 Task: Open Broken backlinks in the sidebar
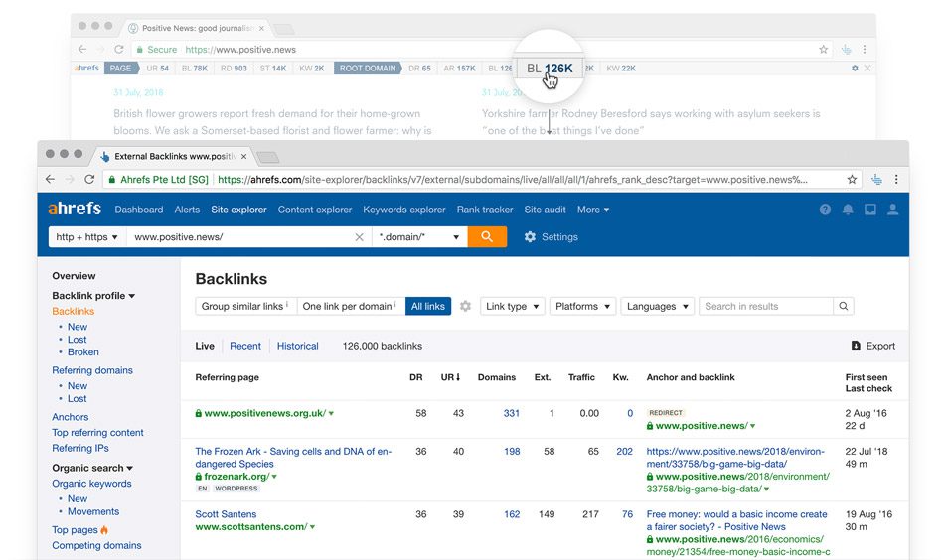pos(83,352)
